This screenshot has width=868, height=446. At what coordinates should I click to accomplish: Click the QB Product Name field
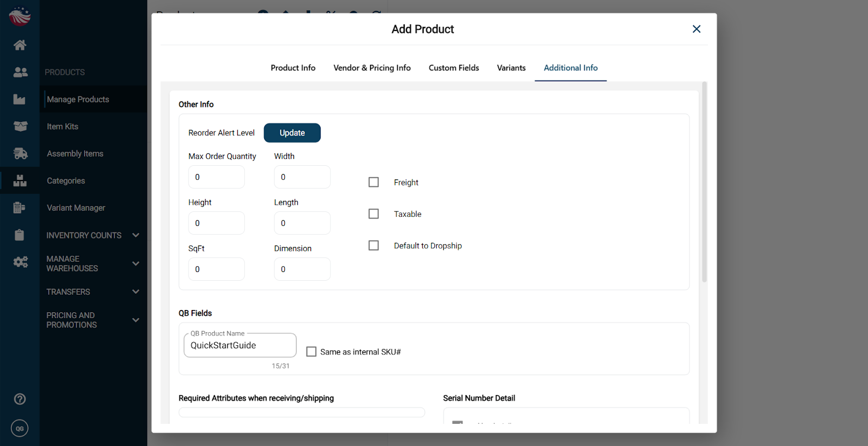point(240,346)
